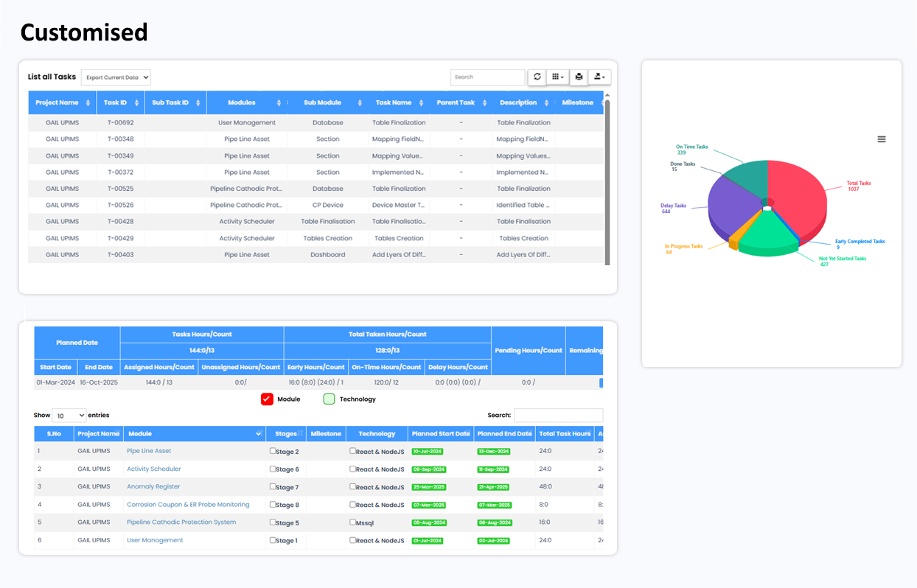
Task: Uncheck the red Module checkbox
Action: coord(267,399)
